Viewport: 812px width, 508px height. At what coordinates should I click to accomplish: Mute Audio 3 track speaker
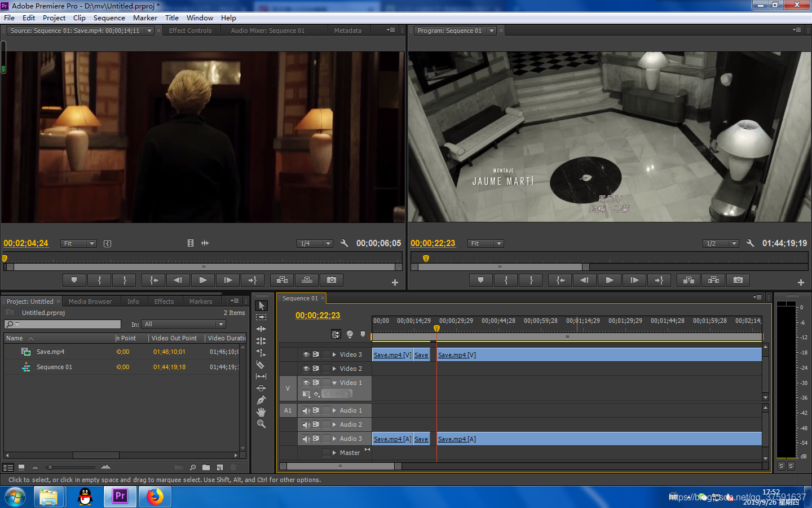[306, 439]
